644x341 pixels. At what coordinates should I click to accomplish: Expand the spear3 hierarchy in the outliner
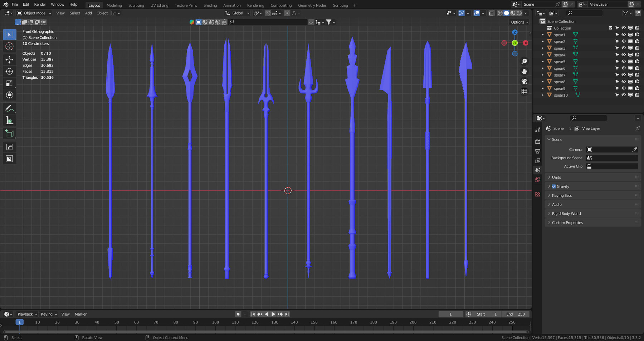[x=543, y=48]
